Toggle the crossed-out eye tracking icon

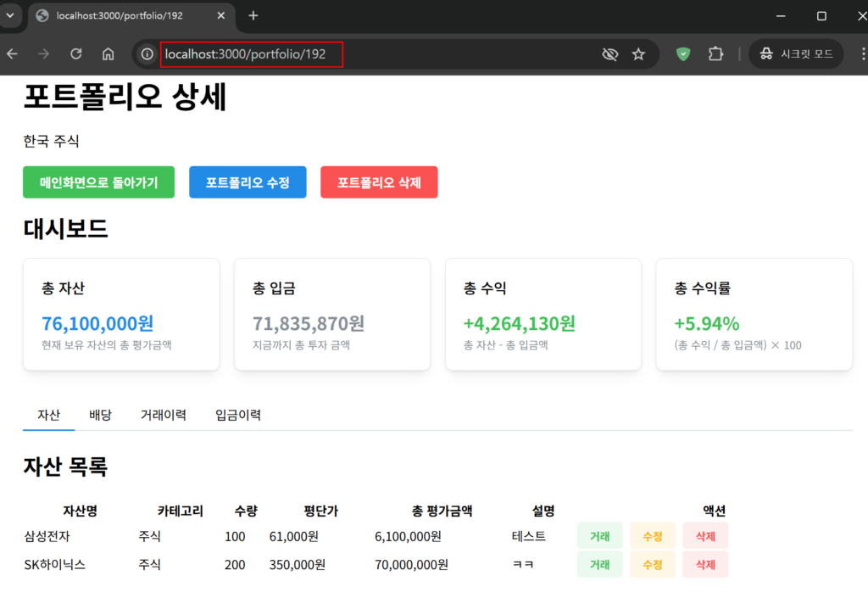[609, 54]
